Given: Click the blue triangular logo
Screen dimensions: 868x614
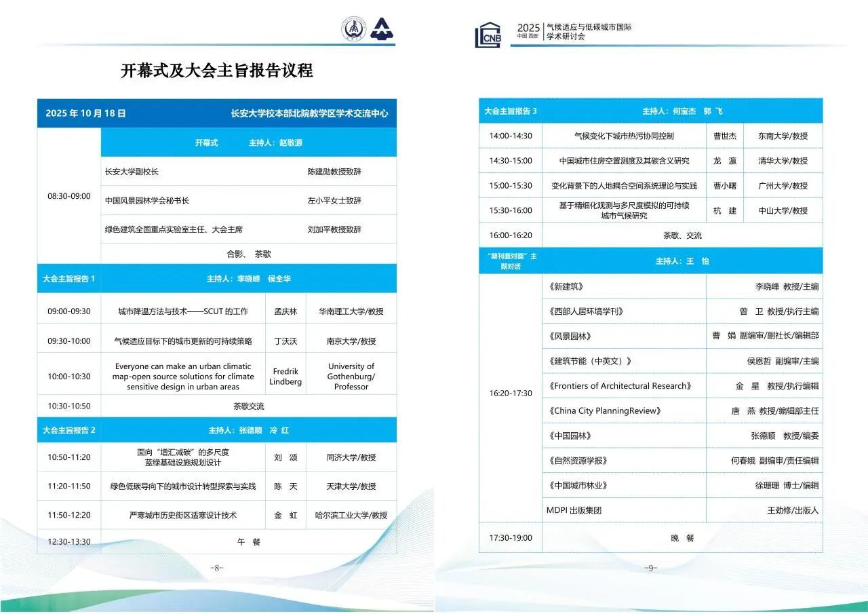Looking at the screenshot, I should point(382,28).
